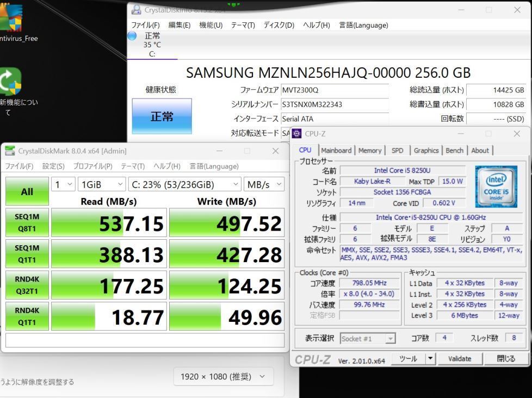The width and height of the screenshot is (532, 398).
Task: Click the total host reads value 14425 GB
Action: 497,90
